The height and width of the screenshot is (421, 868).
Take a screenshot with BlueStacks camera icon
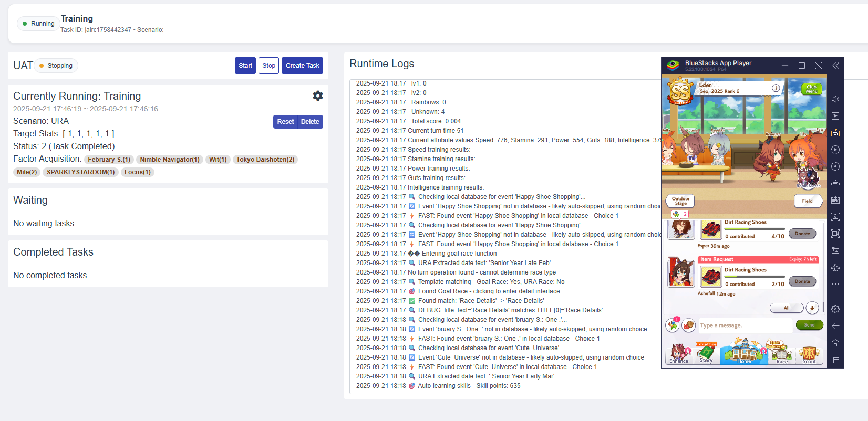pos(835,217)
